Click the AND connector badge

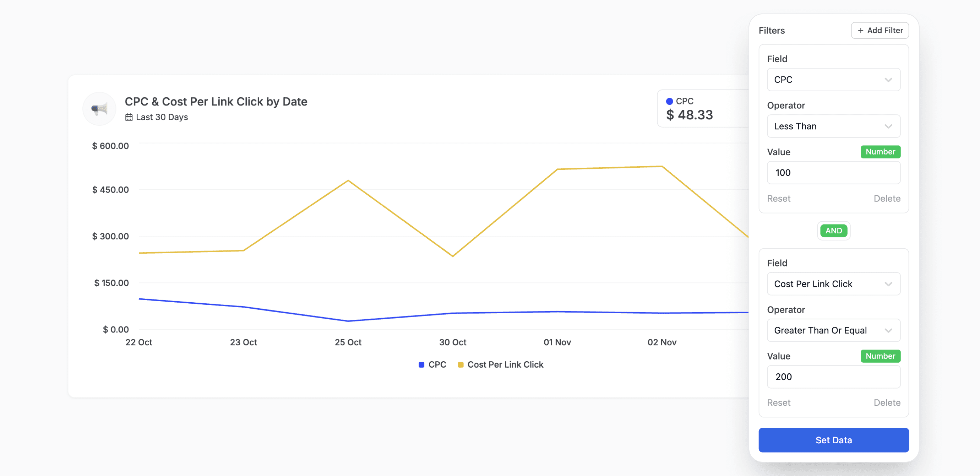[x=834, y=231]
